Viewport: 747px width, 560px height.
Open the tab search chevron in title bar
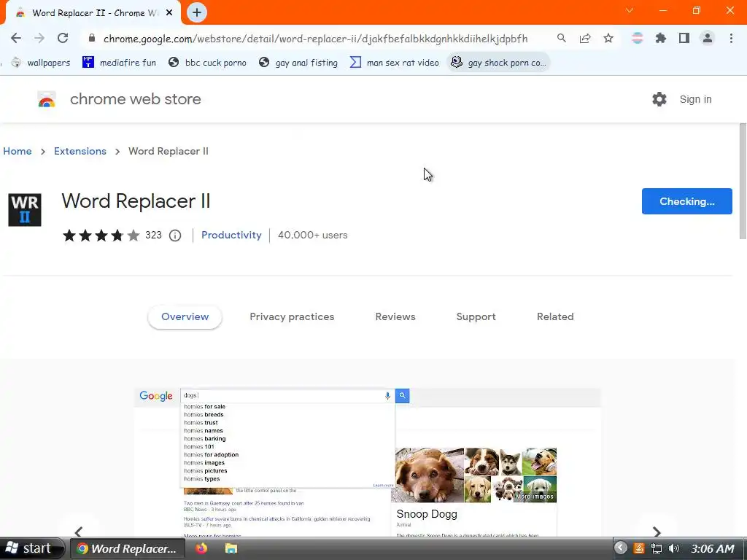click(630, 10)
